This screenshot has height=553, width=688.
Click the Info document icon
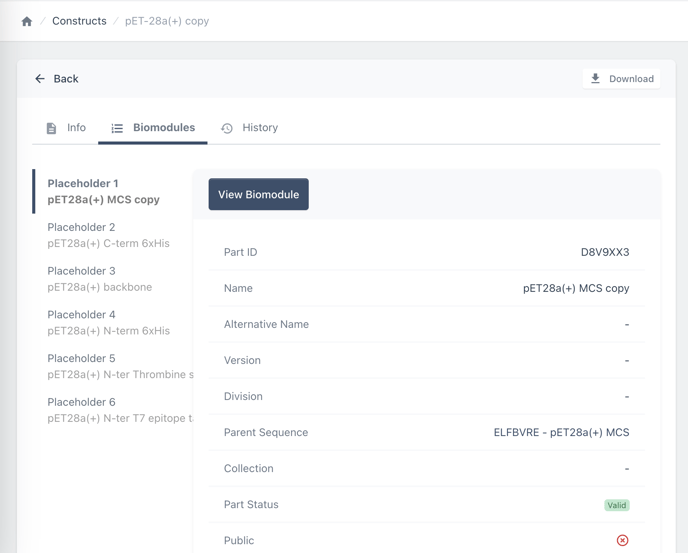[51, 128]
